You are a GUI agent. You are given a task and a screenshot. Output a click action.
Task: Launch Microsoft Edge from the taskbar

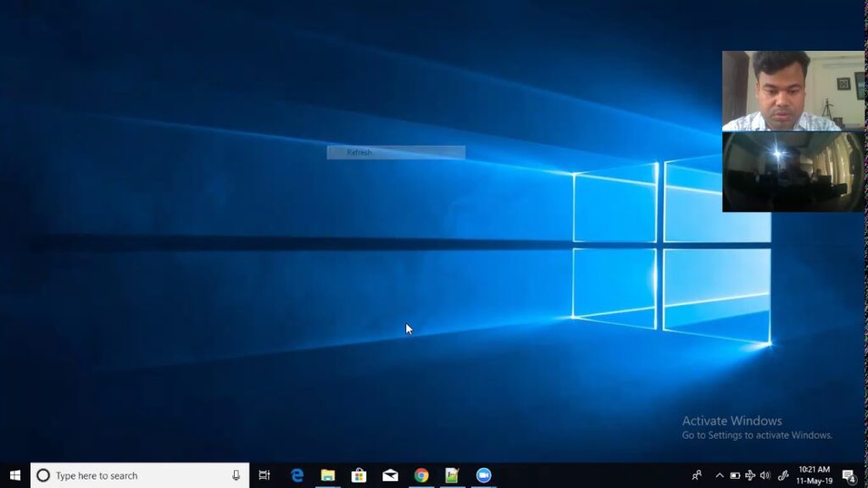click(298, 475)
